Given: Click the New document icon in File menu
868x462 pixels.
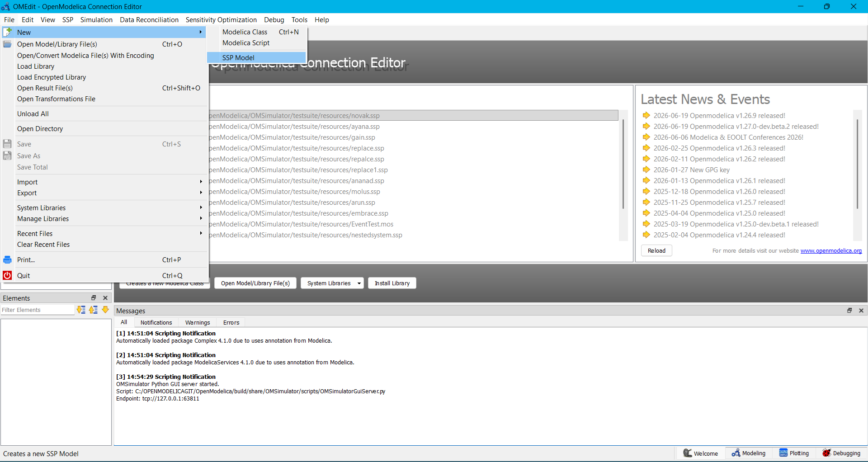Looking at the screenshot, I should click(x=7, y=32).
